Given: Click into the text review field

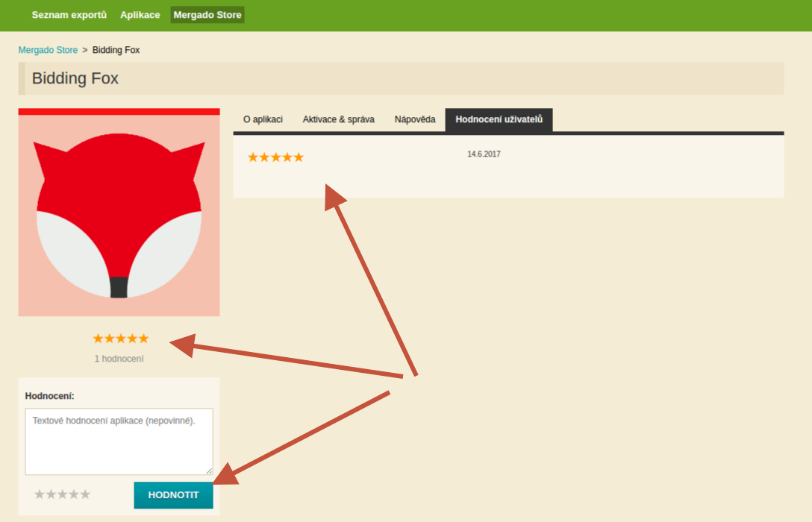Looking at the screenshot, I should coord(119,441).
